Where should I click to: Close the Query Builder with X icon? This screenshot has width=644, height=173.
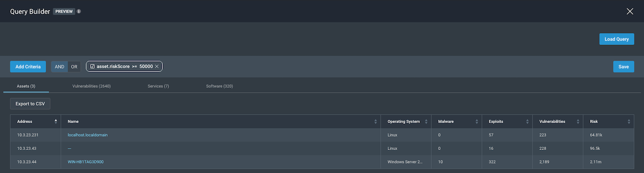pyautogui.click(x=630, y=11)
